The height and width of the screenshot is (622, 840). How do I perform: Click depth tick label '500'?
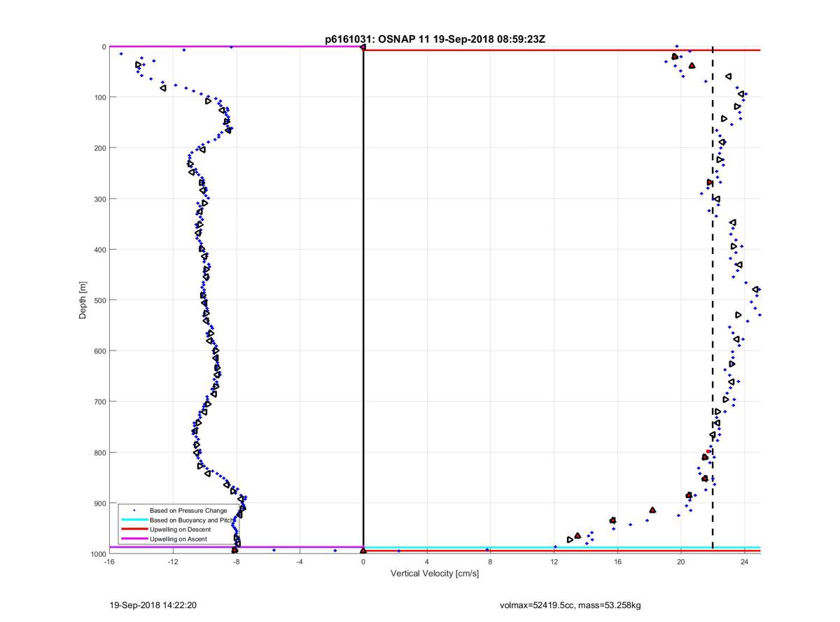[99, 300]
